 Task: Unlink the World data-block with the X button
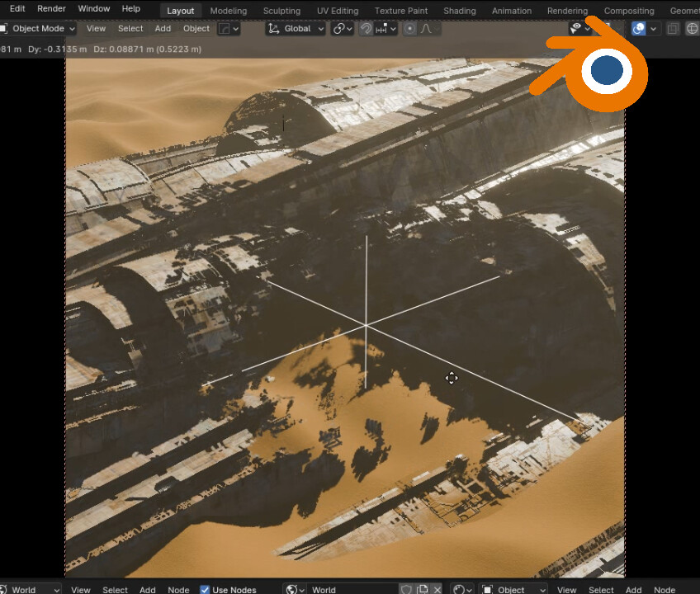tap(436, 588)
